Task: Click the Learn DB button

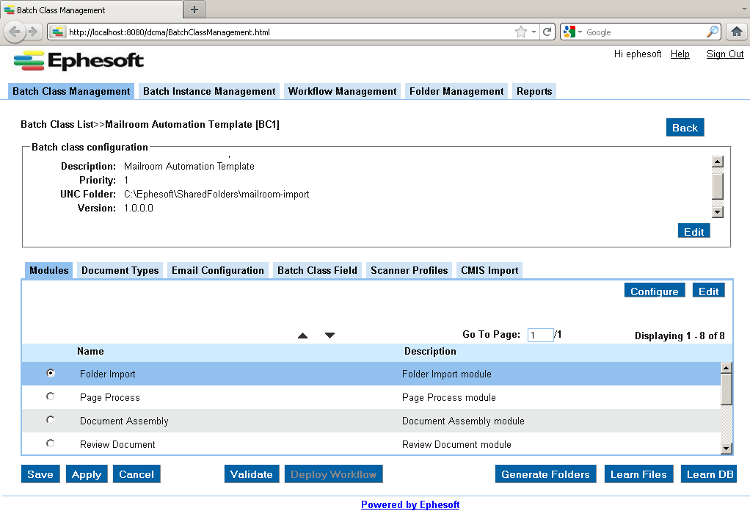Action: [709, 474]
